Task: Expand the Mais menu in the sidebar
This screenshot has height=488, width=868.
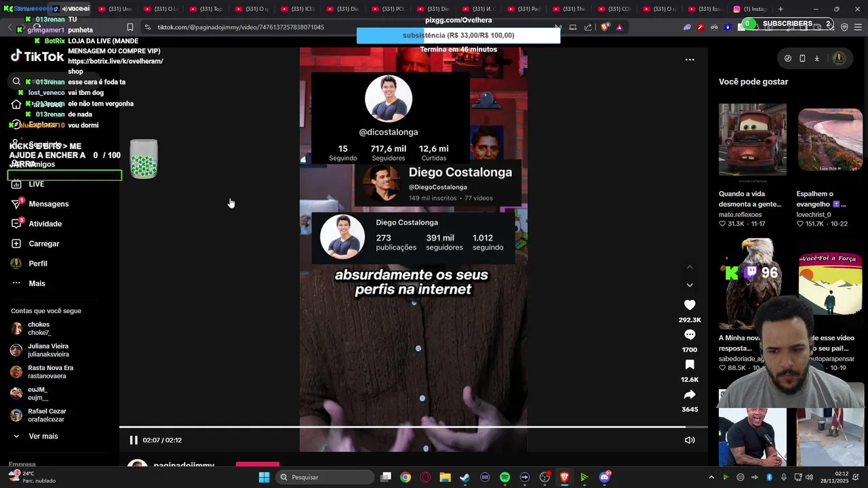Action: (x=37, y=283)
